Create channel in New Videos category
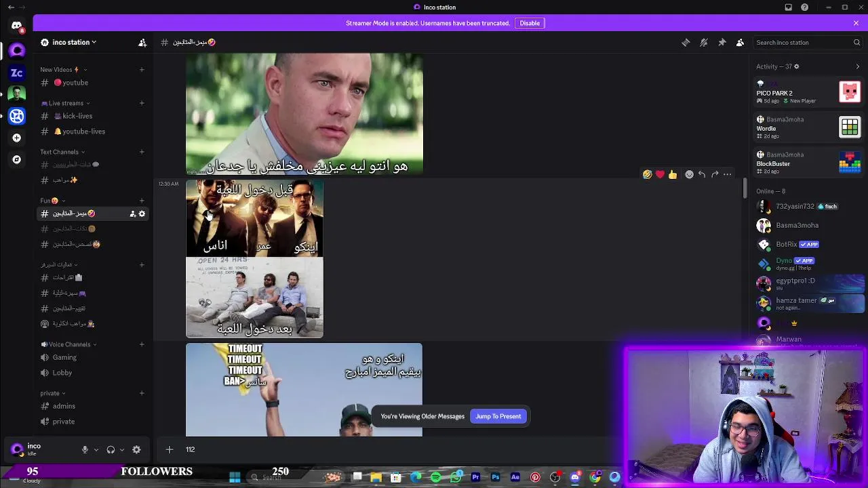Screen dimensions: 868x488 point(142,70)
